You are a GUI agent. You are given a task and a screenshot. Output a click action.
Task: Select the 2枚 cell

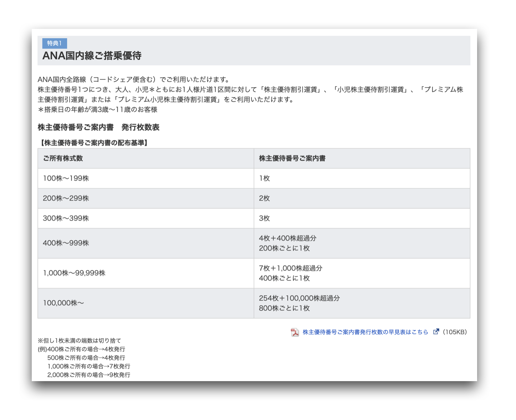click(x=362, y=198)
